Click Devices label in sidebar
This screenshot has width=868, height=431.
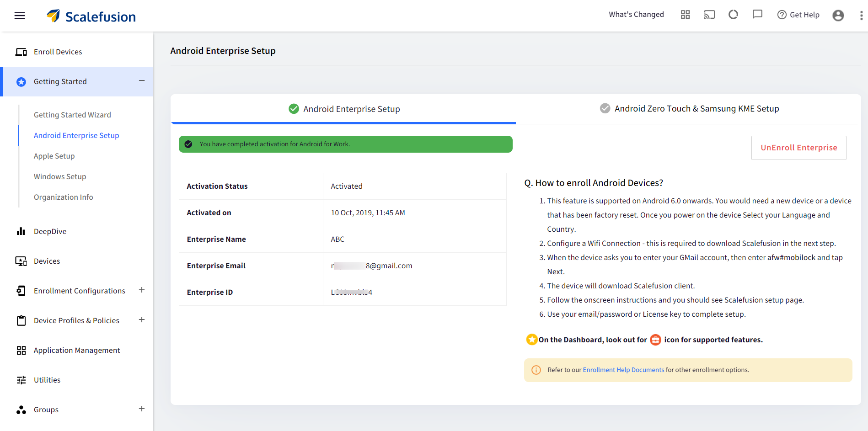(x=47, y=261)
